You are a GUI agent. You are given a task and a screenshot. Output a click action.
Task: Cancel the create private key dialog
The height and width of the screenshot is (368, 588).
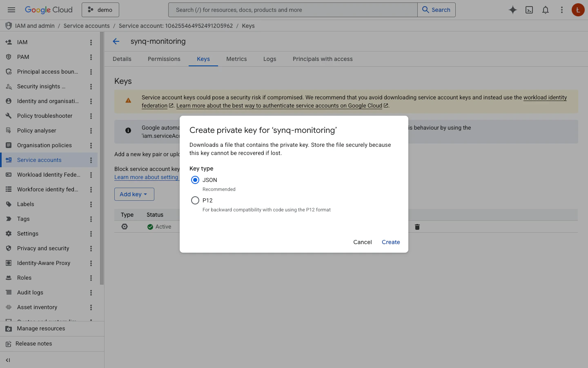(363, 242)
